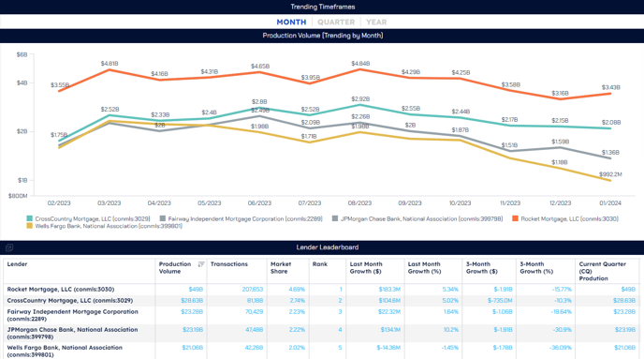Viewport: 644px width, 359px height.
Task: Toggle Rocket Mortgage orange legend swatch
Action: 515,218
